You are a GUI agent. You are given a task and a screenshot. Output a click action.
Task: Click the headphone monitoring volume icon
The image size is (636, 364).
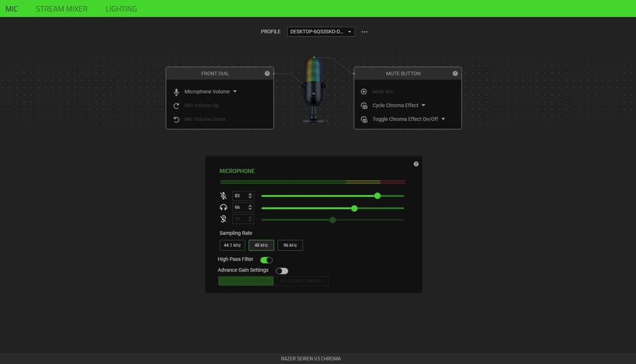pos(222,207)
